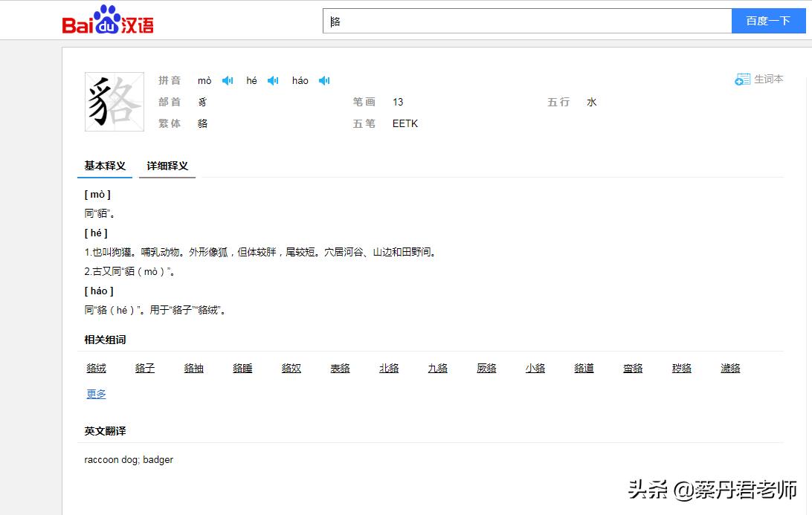This screenshot has height=515, width=812.
Task: Add 貉 to 生词本 wordbook
Action: point(758,78)
